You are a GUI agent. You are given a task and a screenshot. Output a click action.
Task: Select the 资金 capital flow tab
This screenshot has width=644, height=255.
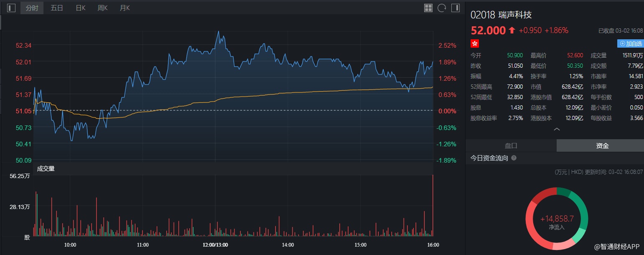click(602, 146)
